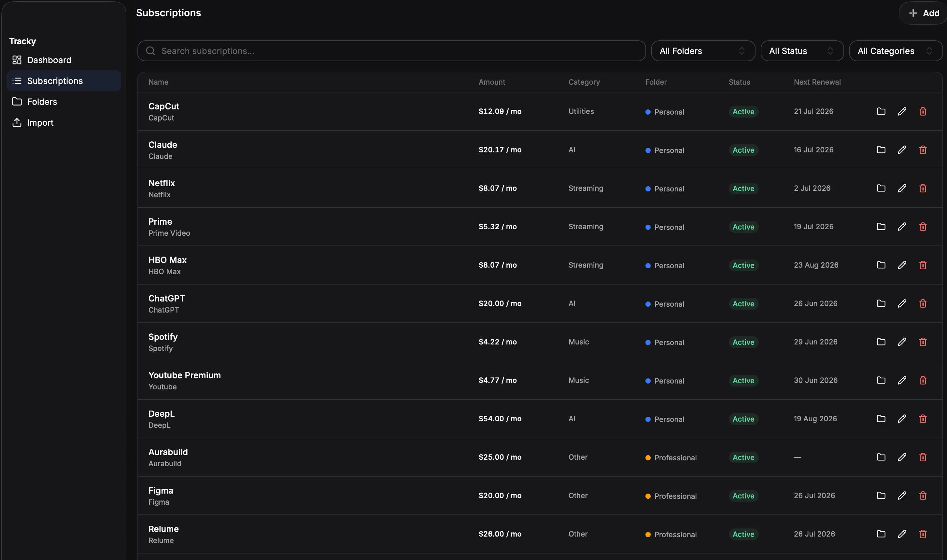Edit the ChatGPT subscription
Viewport: 947px width, 560px height.
pyautogui.click(x=902, y=303)
